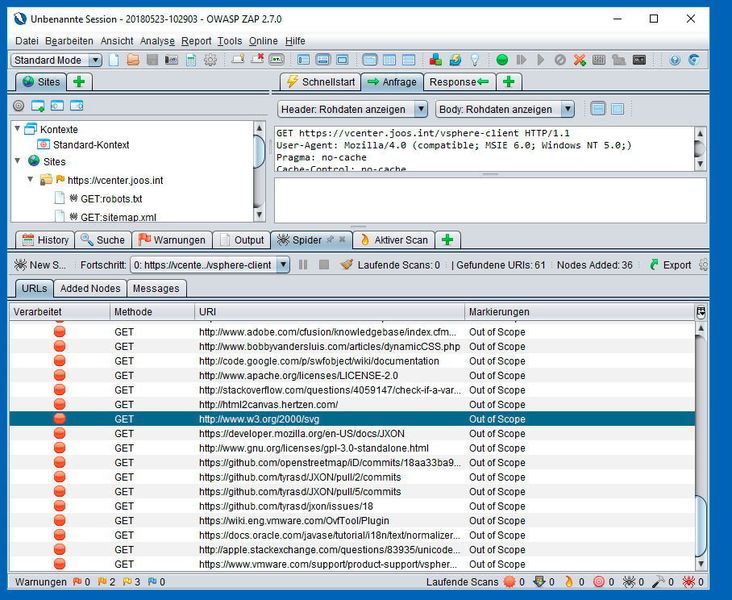Viewport: 732px width, 600px height.
Task: Open Body: Rohdaten anzeigen dropdown
Action: coord(505,109)
